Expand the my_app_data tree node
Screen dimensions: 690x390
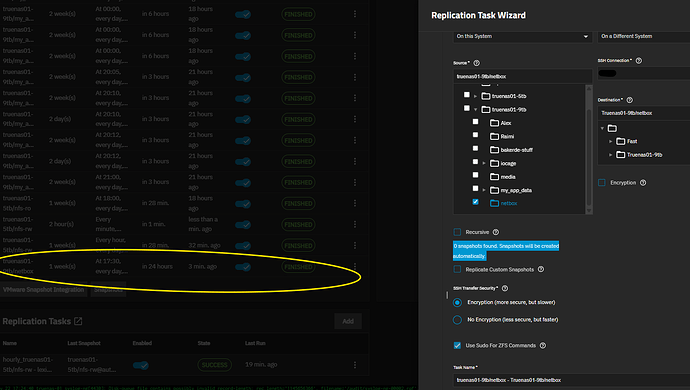484,190
